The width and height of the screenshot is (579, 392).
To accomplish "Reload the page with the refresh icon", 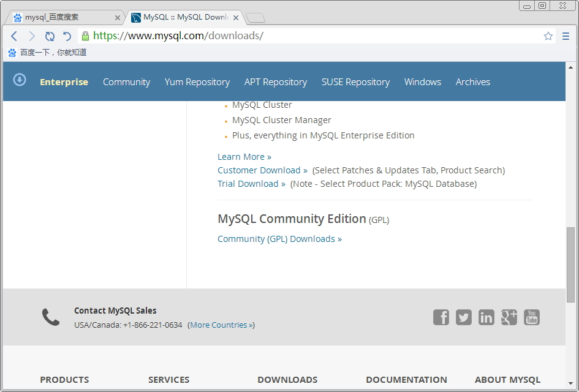I will (x=50, y=36).
